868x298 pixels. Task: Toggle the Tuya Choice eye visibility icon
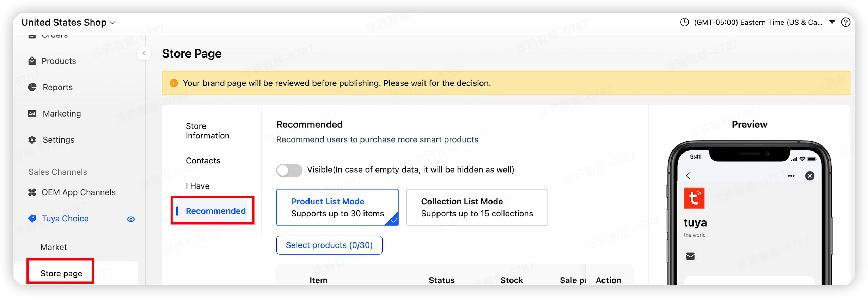click(131, 219)
